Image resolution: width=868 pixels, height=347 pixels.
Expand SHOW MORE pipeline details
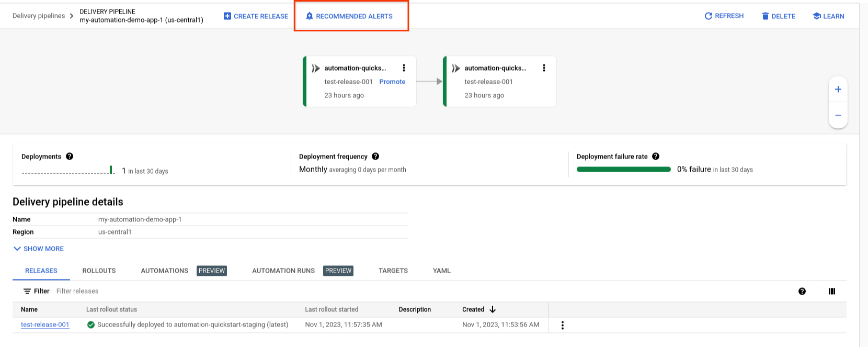(38, 249)
